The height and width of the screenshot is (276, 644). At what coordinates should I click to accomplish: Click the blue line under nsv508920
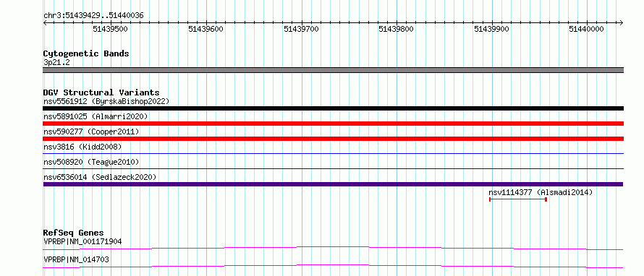[333, 169]
